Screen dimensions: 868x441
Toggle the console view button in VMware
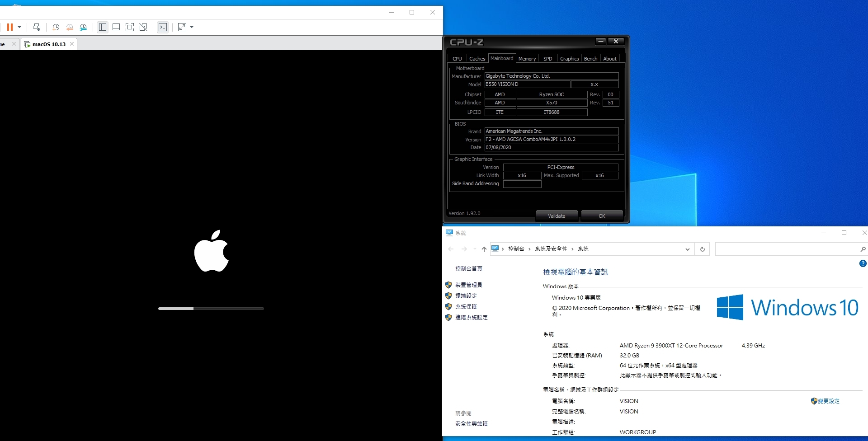163,27
